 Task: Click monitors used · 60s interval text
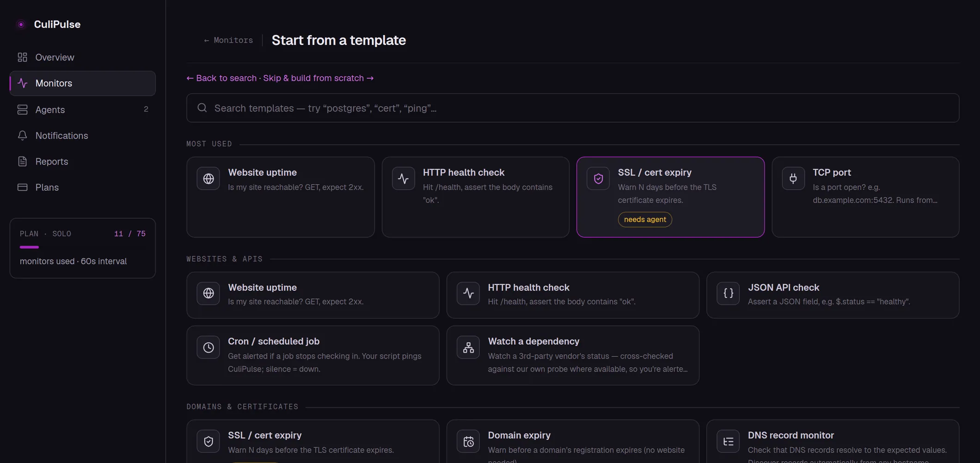pos(73,261)
